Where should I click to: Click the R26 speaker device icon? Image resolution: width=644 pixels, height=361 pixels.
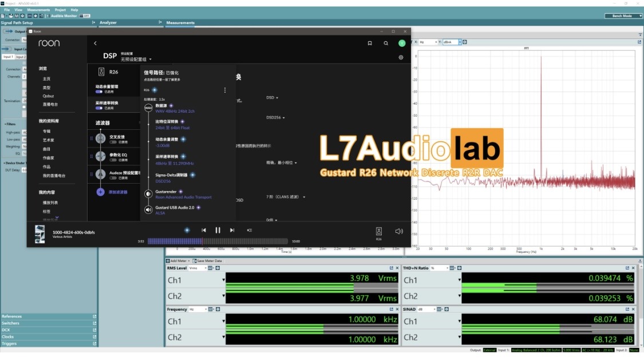(101, 72)
